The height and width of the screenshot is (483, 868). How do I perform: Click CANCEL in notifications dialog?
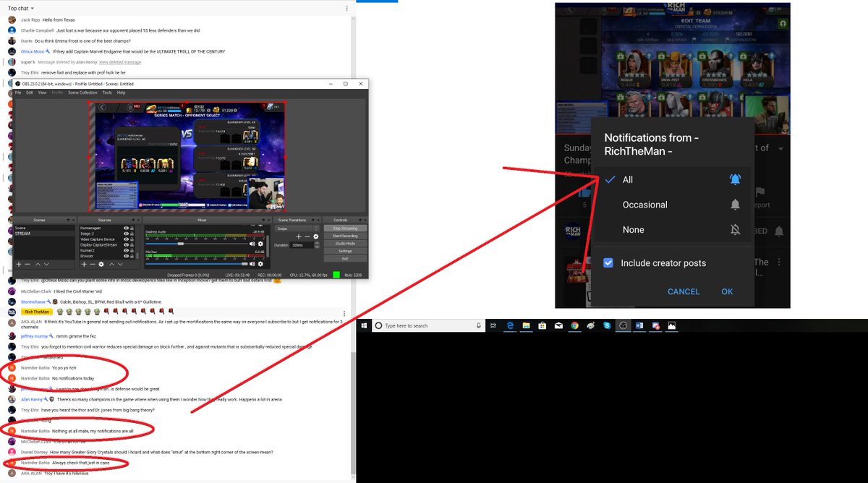click(x=684, y=291)
